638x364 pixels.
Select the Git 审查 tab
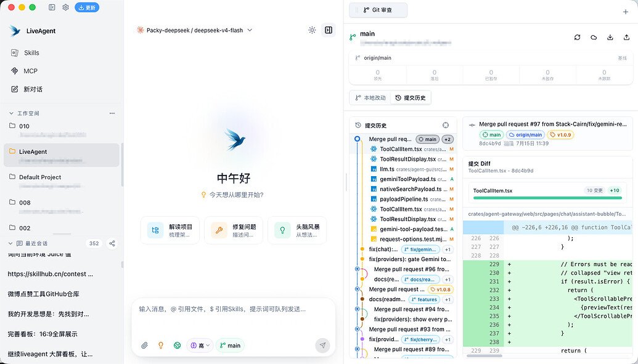378,10
